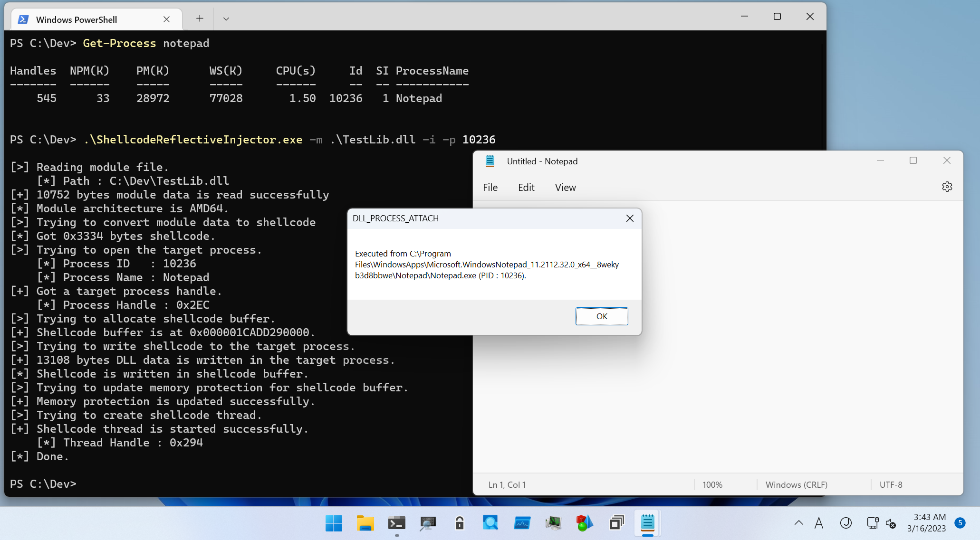Click the ProcessName column header

(x=432, y=71)
